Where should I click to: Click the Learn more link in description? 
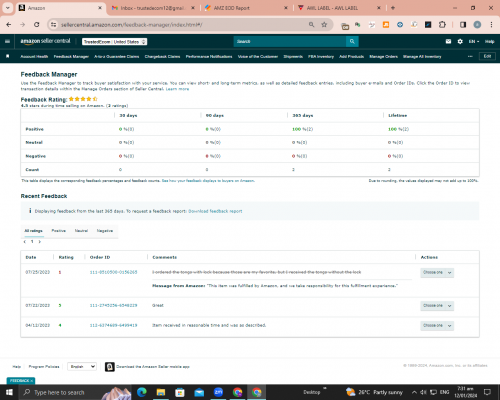177,89
